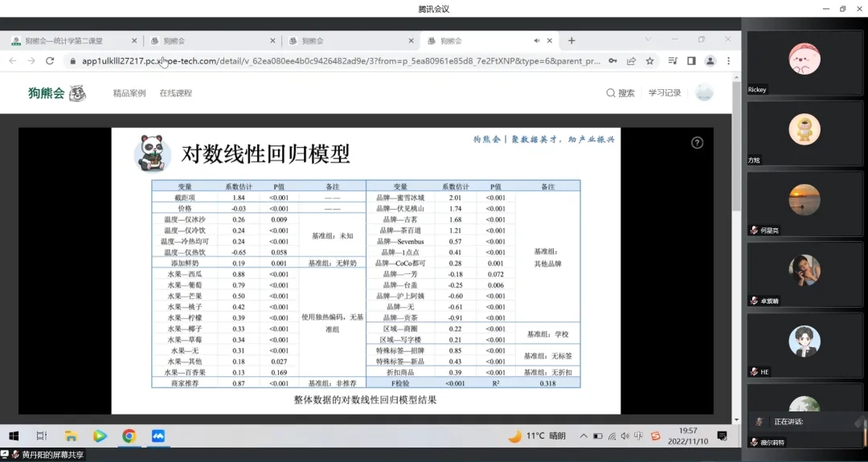Mute the audio on the active tab
The height and width of the screenshot is (462, 868).
[x=537, y=40]
